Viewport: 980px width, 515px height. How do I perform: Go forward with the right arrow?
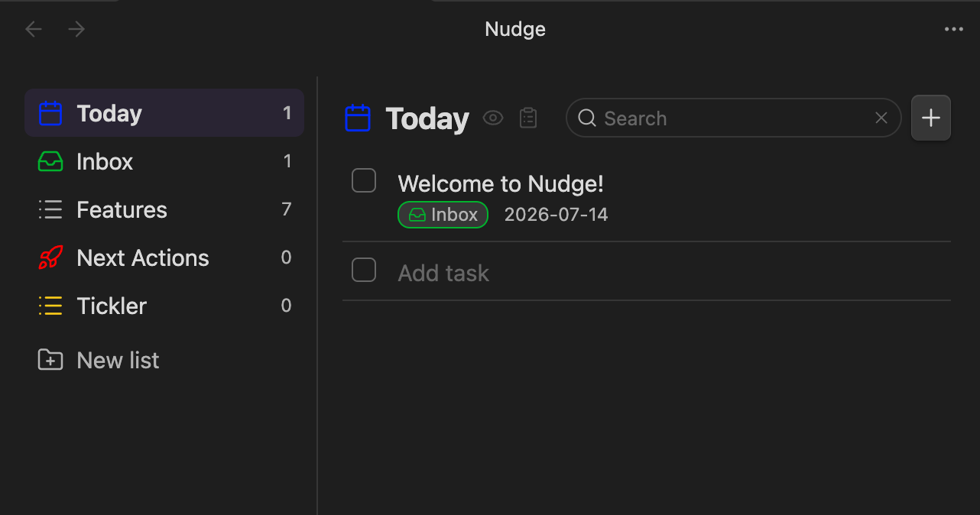[x=76, y=30]
